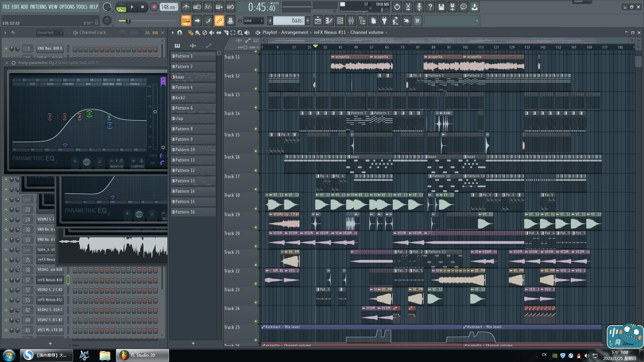Toggle playlist snap magnet icon
The height and width of the screenshot is (362, 644).
pos(179,33)
